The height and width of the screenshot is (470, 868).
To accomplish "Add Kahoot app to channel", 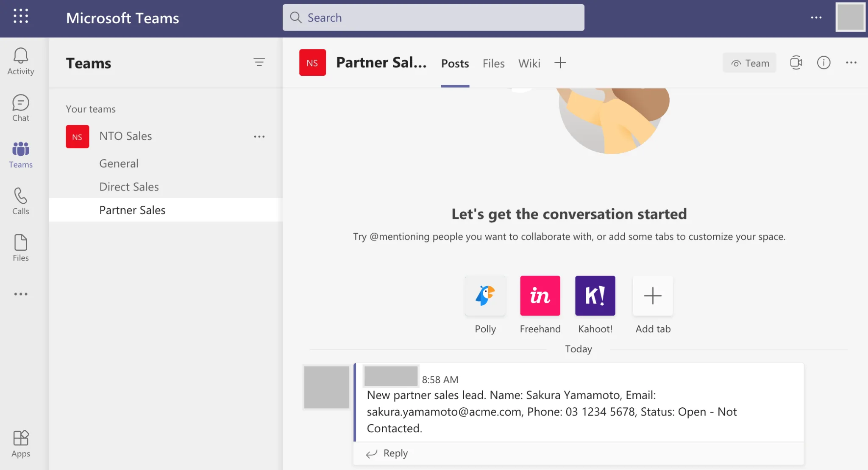I will 595,295.
